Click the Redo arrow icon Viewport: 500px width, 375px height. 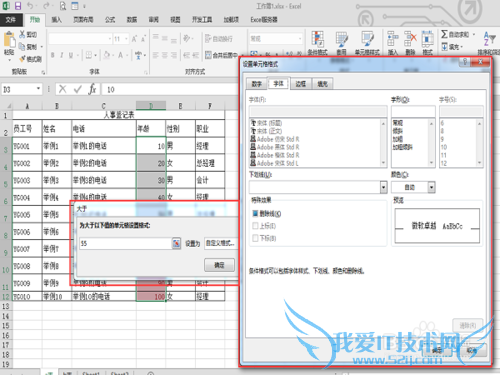click(46, 5)
